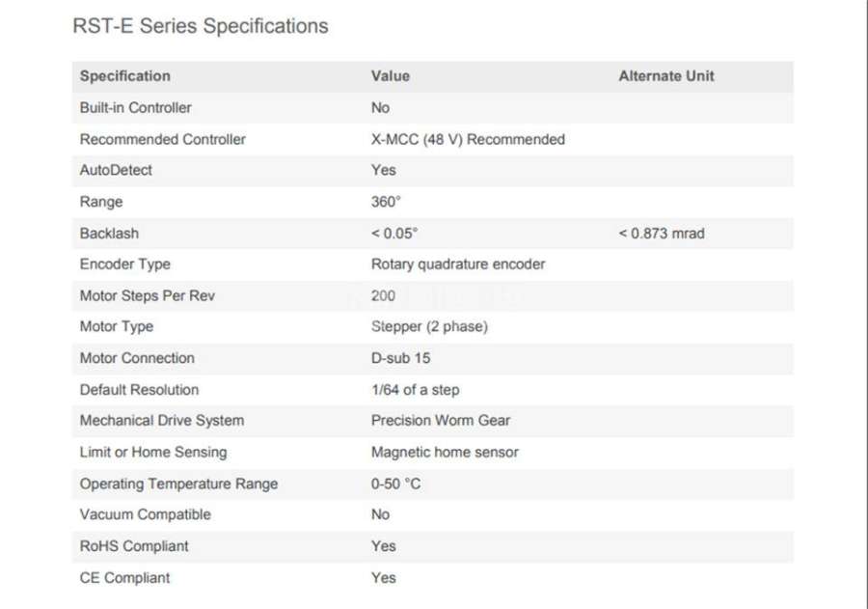Image resolution: width=868 pixels, height=609 pixels.
Task: Select the Rotary quadrature encoder text
Action: click(x=458, y=264)
